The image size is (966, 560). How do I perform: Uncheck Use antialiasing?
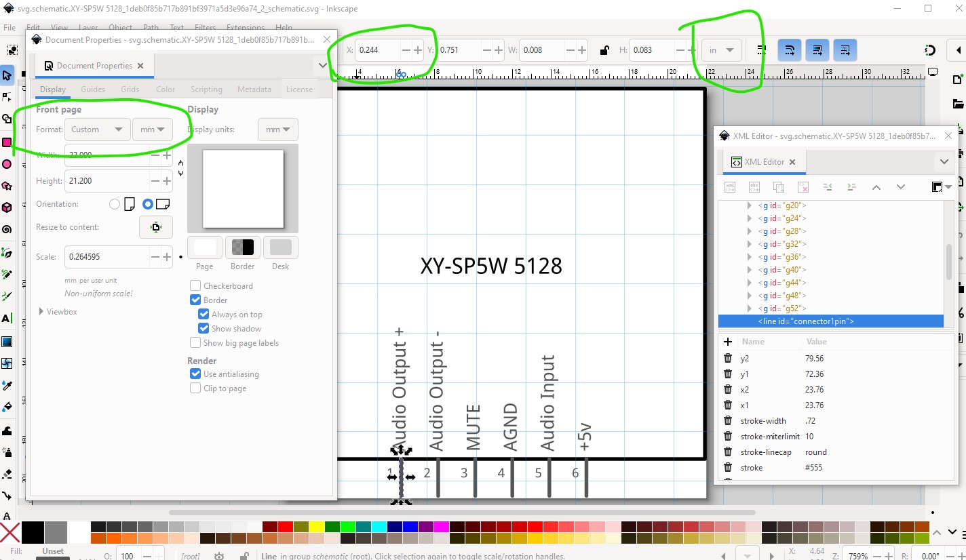(x=195, y=374)
